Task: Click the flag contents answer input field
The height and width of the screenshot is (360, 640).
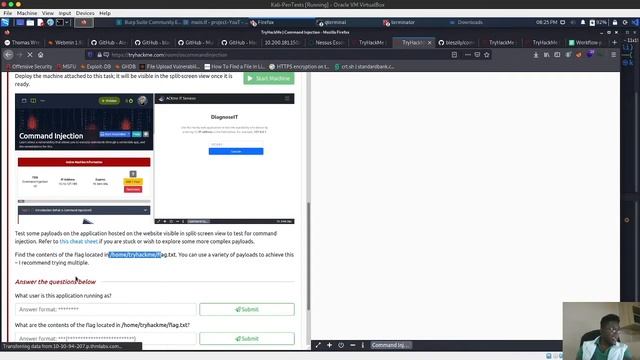Action: [105, 338]
